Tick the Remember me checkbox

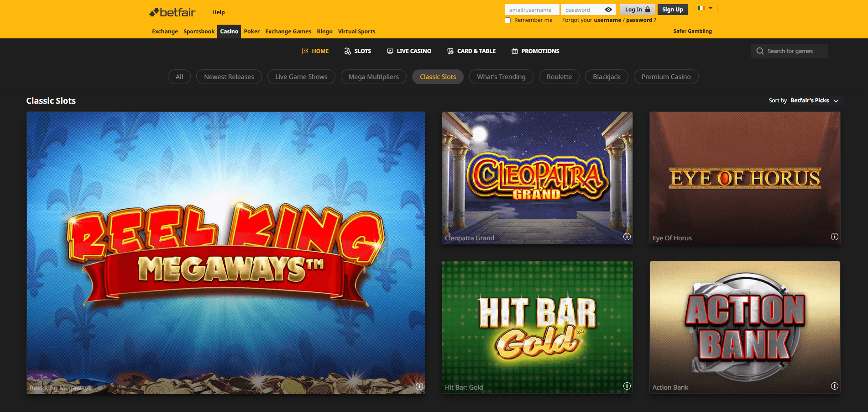tap(507, 20)
